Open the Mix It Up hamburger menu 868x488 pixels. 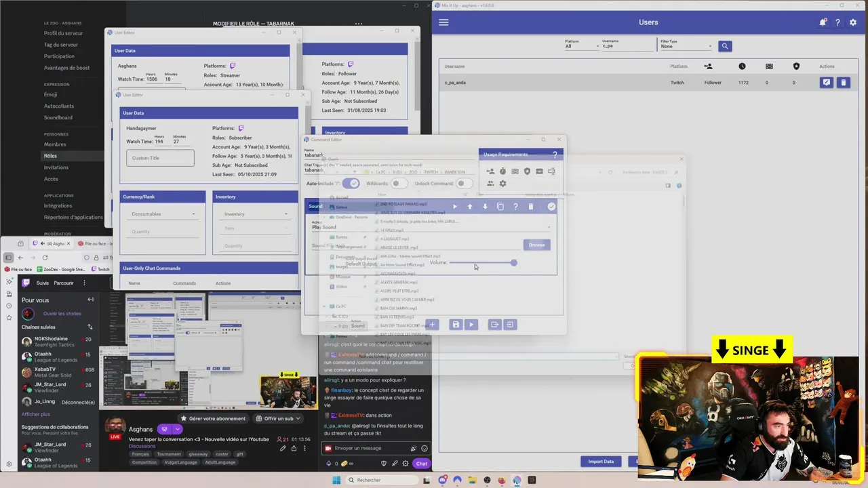pos(443,22)
